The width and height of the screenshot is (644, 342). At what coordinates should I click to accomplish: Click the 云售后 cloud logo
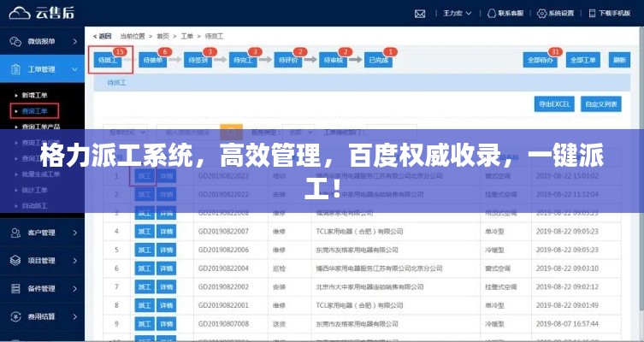coord(20,13)
